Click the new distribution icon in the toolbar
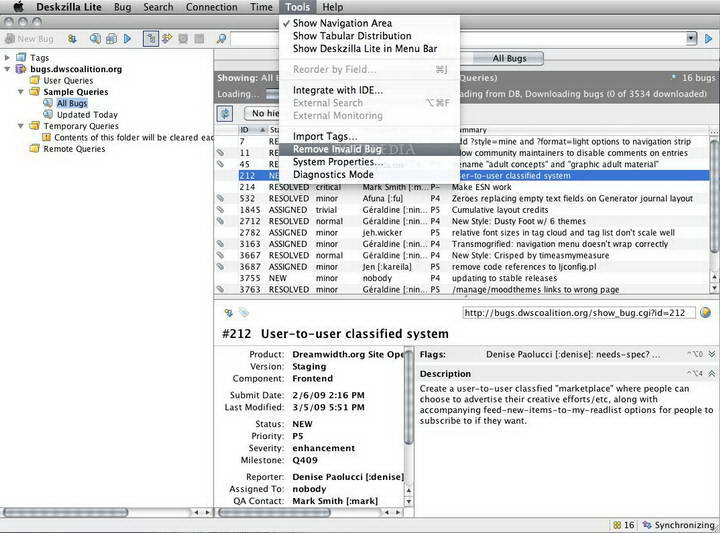 click(x=111, y=39)
